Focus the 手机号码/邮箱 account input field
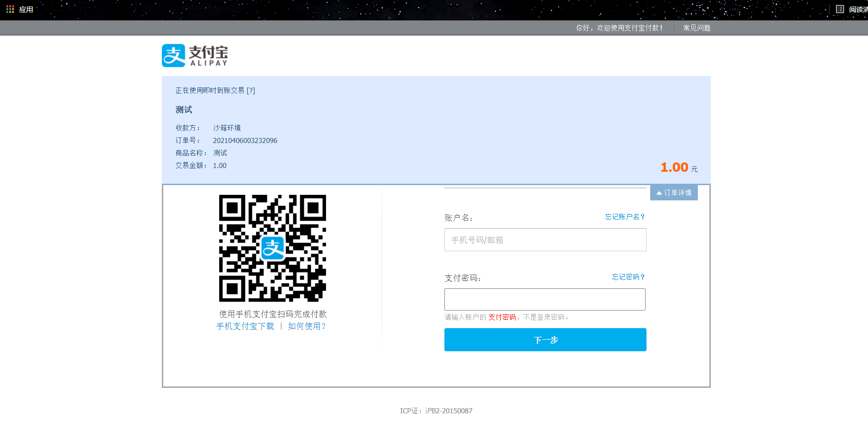The width and height of the screenshot is (868, 423). [545, 240]
